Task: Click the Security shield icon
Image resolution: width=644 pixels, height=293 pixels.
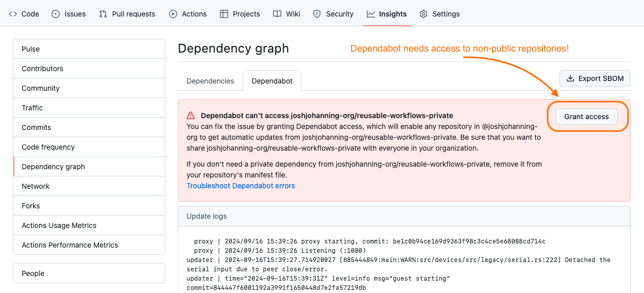Action: [x=317, y=14]
